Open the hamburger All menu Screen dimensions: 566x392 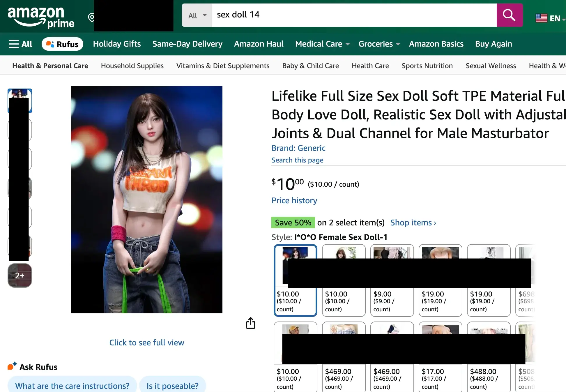pyautogui.click(x=20, y=44)
